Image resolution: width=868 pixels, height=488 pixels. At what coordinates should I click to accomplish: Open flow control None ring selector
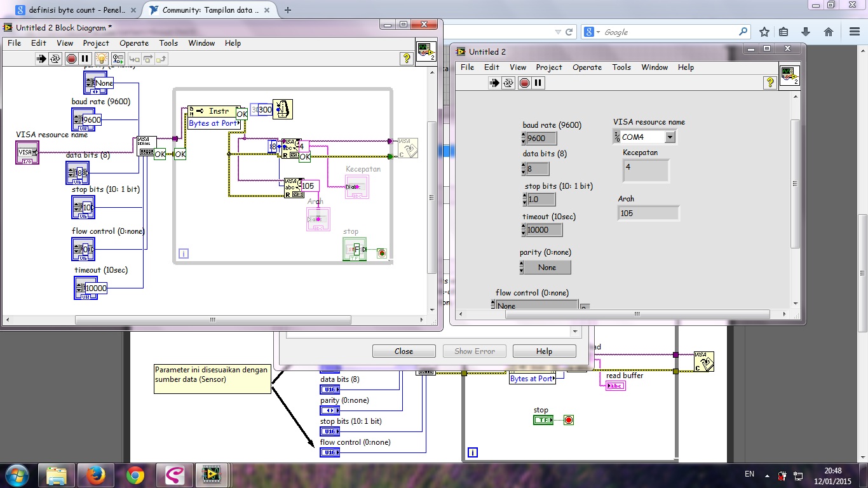(537, 306)
